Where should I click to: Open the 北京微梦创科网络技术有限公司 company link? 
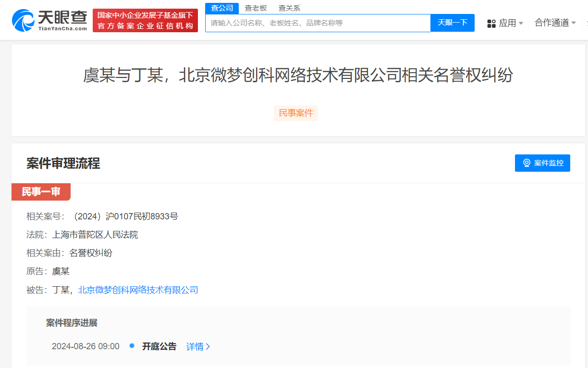[137, 290]
